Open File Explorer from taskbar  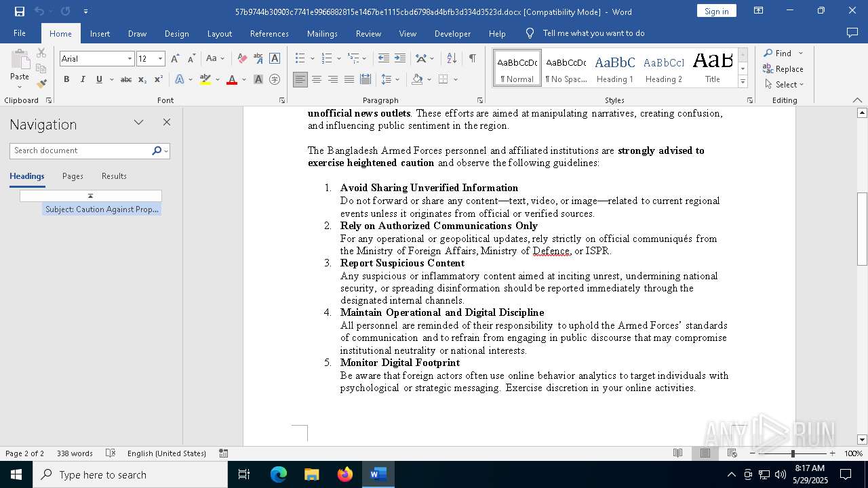312,474
